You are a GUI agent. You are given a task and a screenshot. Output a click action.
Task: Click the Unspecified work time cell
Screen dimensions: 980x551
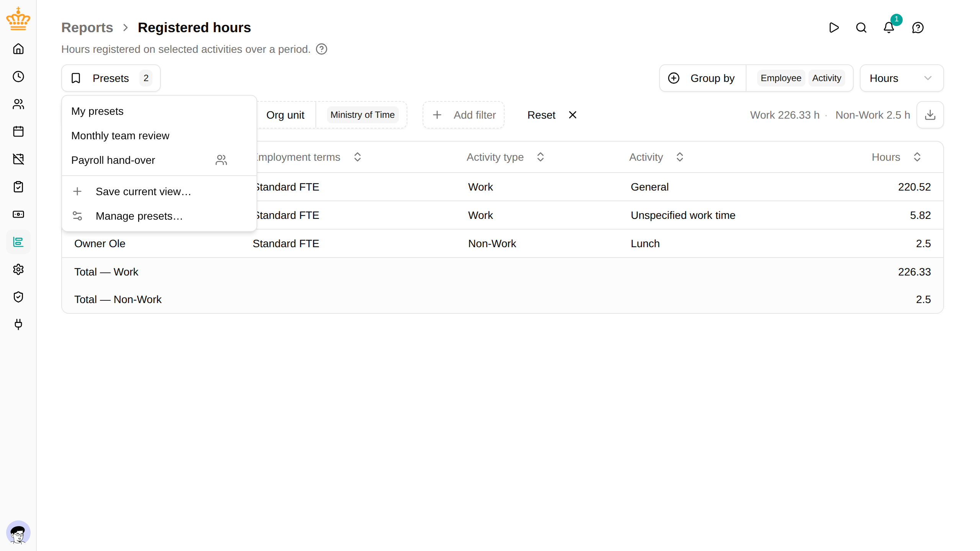point(683,215)
